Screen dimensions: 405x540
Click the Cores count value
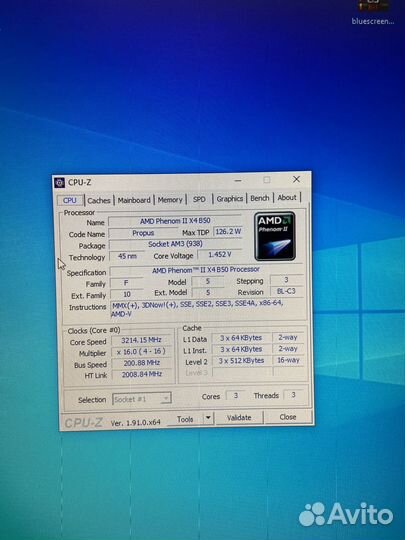pyautogui.click(x=236, y=396)
